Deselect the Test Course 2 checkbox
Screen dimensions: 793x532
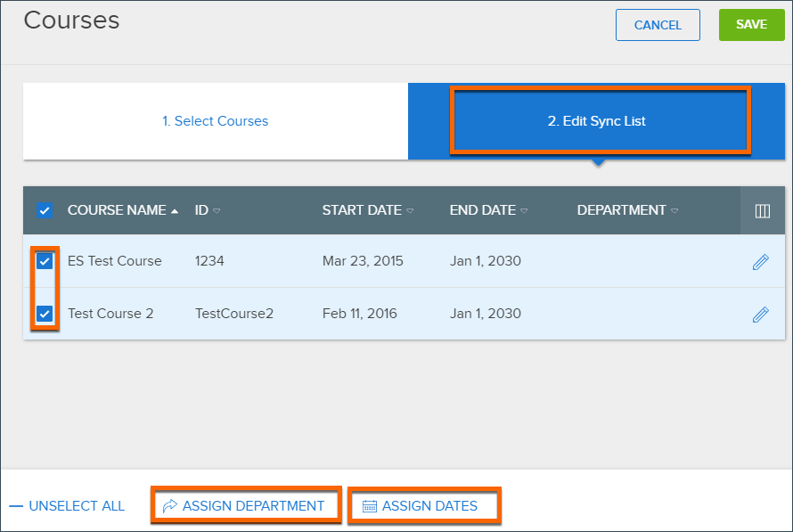(45, 314)
